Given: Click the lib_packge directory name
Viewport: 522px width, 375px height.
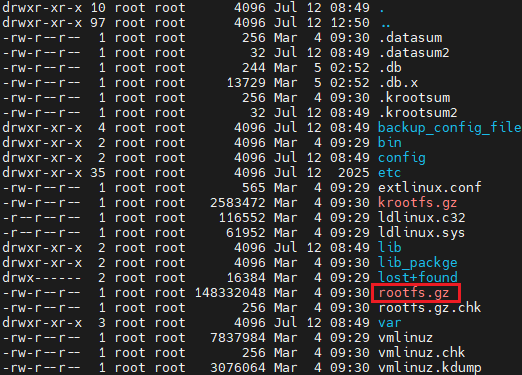Looking at the screenshot, I should point(418,263).
